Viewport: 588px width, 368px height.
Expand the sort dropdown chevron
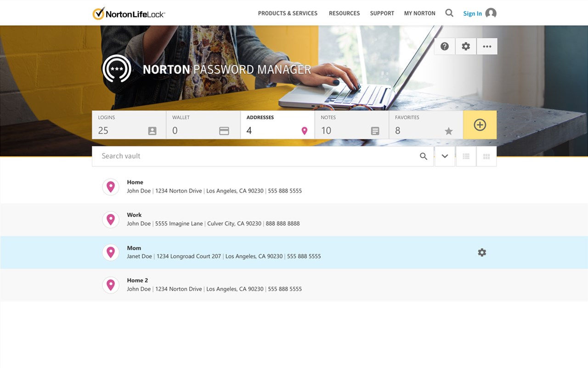(445, 156)
